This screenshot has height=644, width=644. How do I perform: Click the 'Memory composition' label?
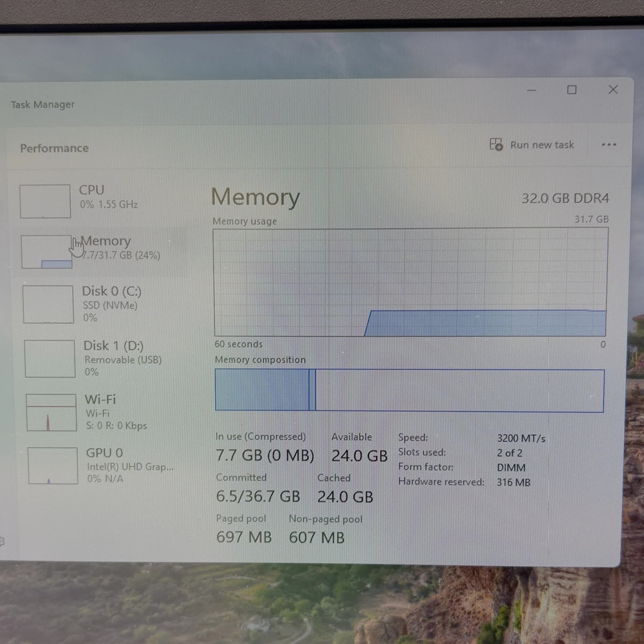tap(260, 360)
